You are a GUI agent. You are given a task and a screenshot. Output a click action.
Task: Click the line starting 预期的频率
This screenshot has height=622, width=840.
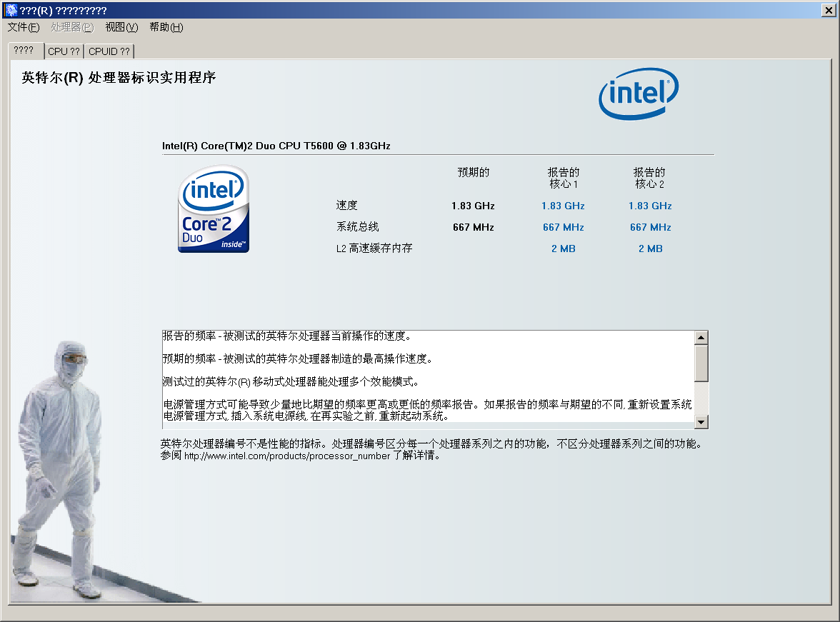(x=297, y=359)
